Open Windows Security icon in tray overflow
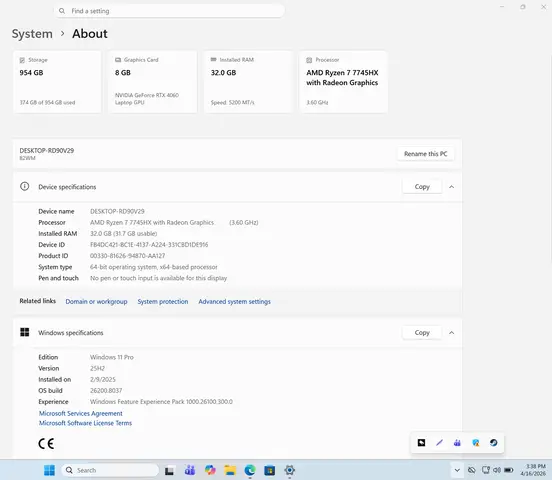Screen dimensions: 552x480 pyautogui.click(x=476, y=443)
